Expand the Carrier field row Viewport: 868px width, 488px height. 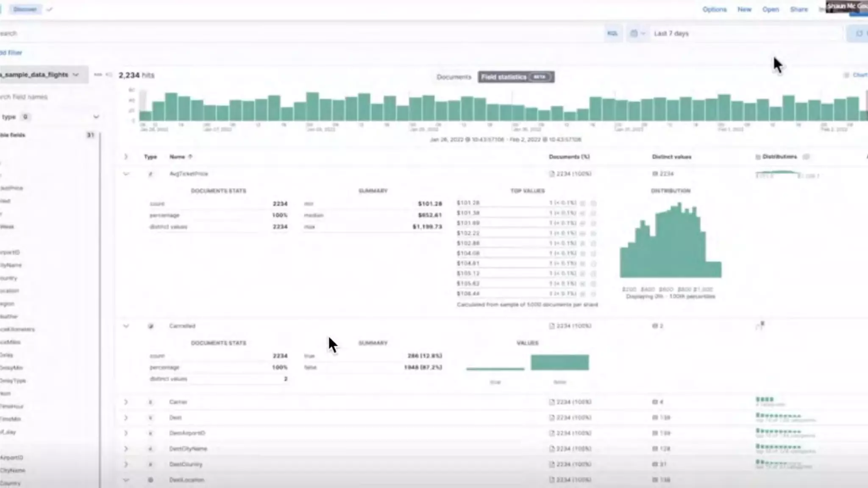coord(126,402)
